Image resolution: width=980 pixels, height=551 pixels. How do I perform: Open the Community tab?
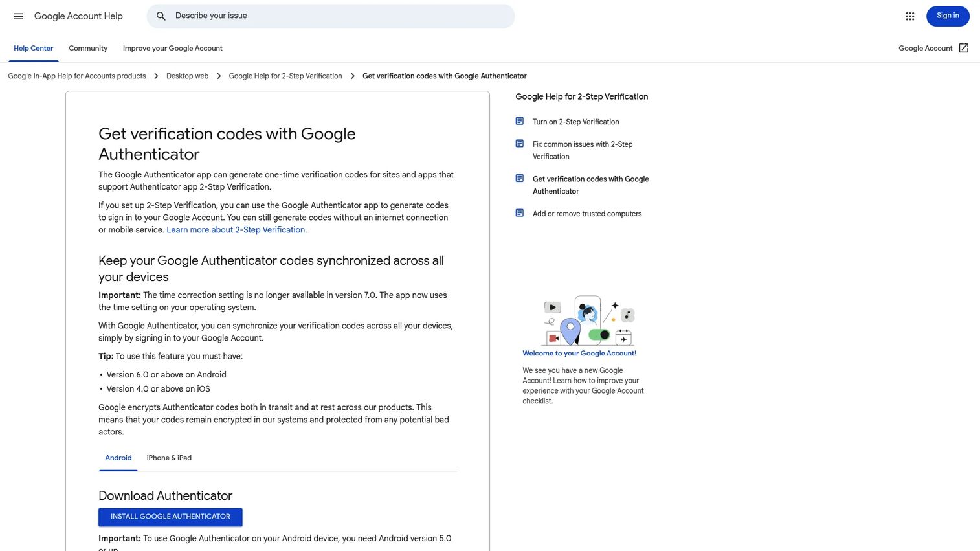pyautogui.click(x=88, y=48)
